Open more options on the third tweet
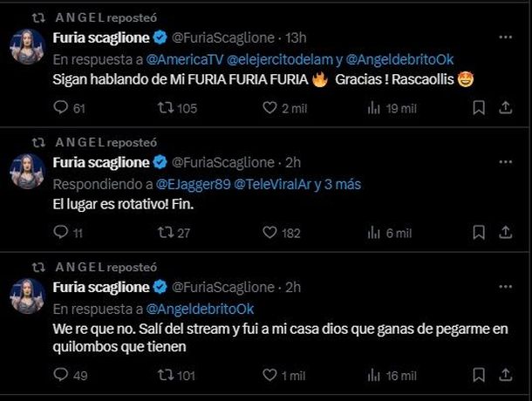532x401 pixels. tap(505, 287)
